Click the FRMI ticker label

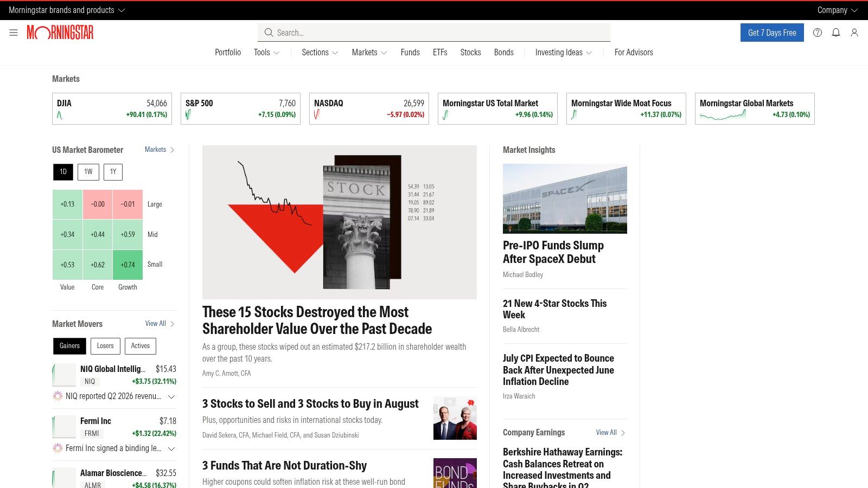point(92,434)
